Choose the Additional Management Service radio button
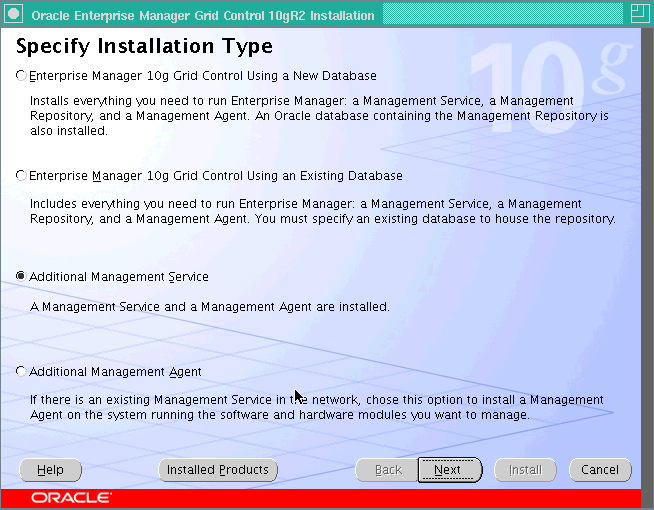Image resolution: width=654 pixels, height=510 pixels. (21, 276)
